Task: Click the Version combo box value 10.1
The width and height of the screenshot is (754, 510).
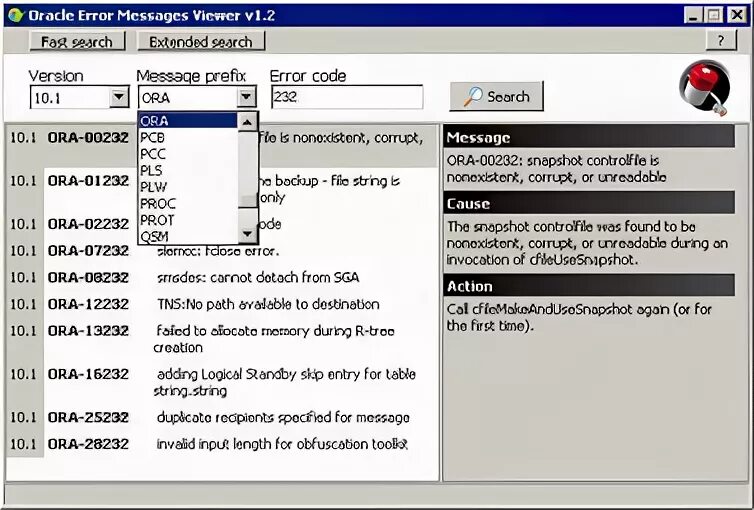Action: click(70, 98)
